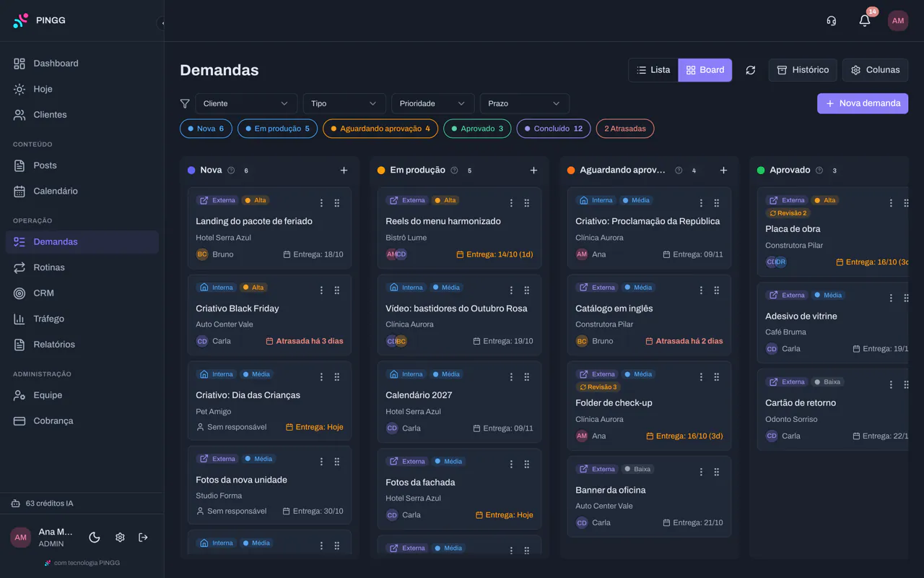The width and height of the screenshot is (924, 578).
Task: Open the AM avatar in the top bar
Action: point(898,21)
